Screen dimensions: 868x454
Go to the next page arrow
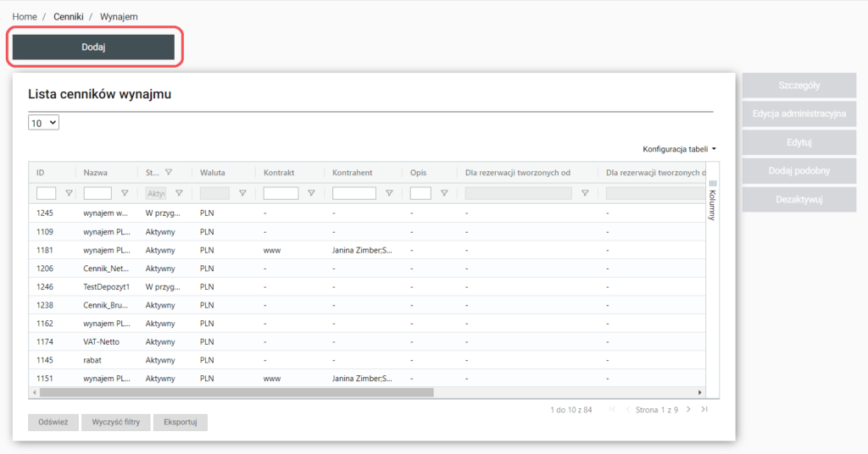(688, 410)
